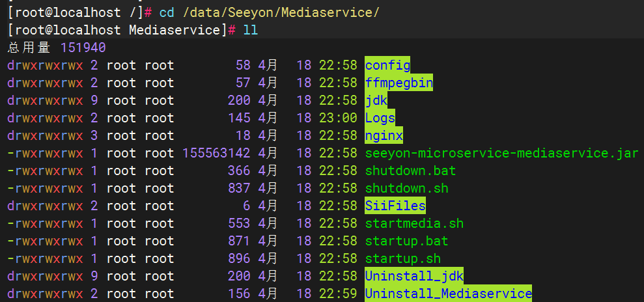The width and height of the screenshot is (644, 302).
Task: Select the startmedia.sh filename
Action: 414,224
